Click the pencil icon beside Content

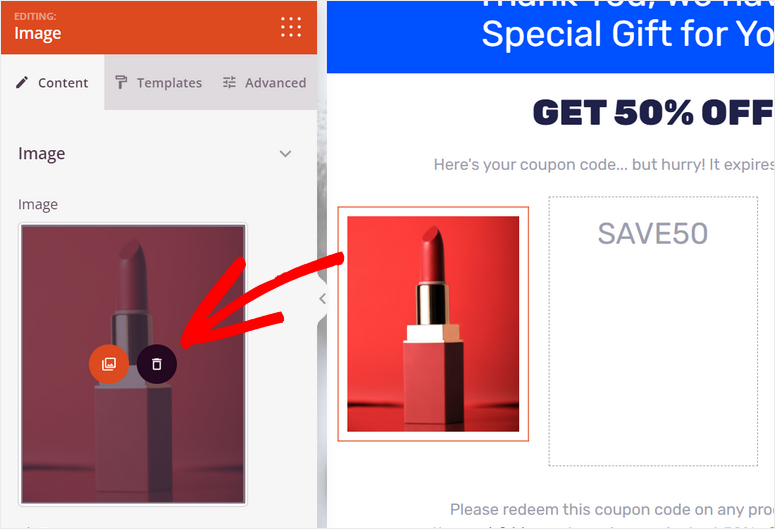[22, 82]
